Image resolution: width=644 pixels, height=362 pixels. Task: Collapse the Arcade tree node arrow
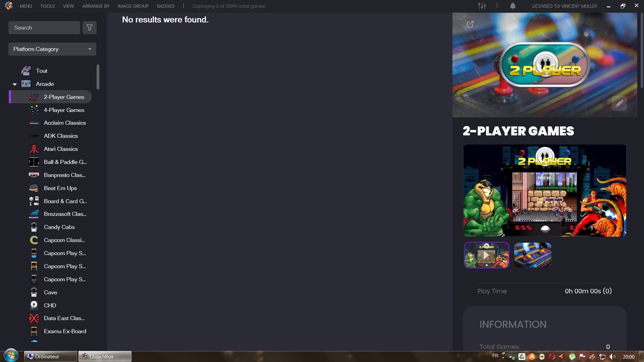tap(14, 84)
